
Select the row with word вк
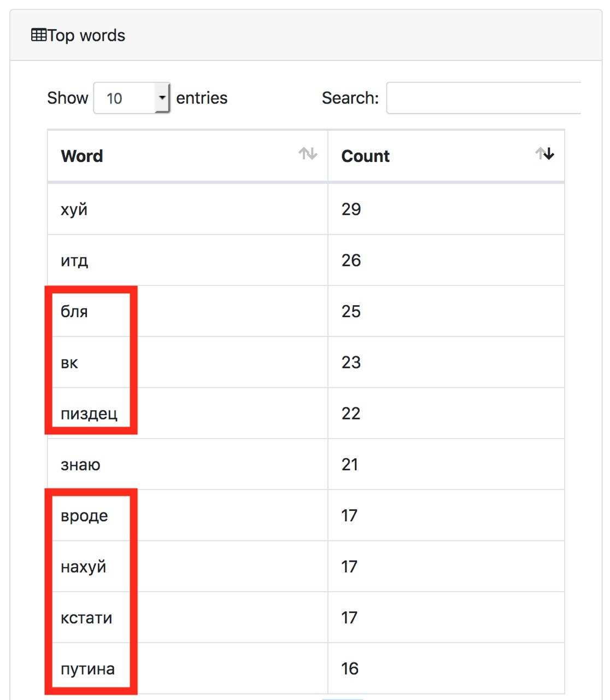pyautogui.click(x=306, y=362)
